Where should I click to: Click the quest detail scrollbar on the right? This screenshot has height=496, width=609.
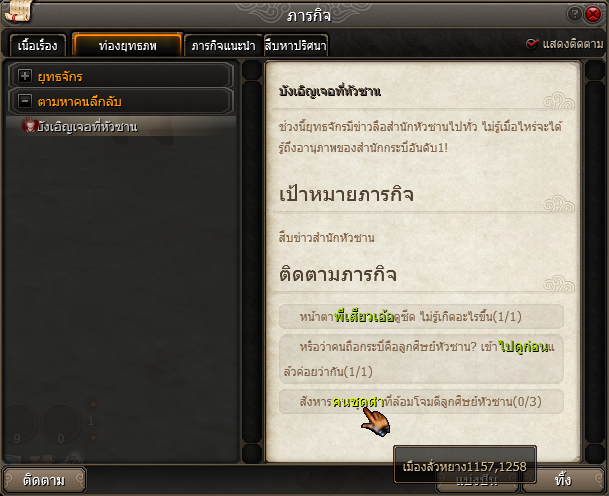click(595, 262)
